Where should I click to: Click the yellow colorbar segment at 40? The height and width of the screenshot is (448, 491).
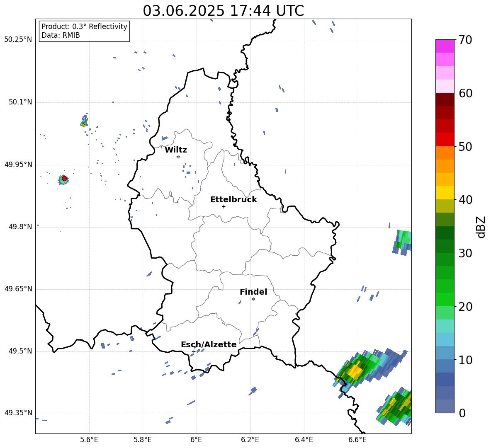point(445,193)
